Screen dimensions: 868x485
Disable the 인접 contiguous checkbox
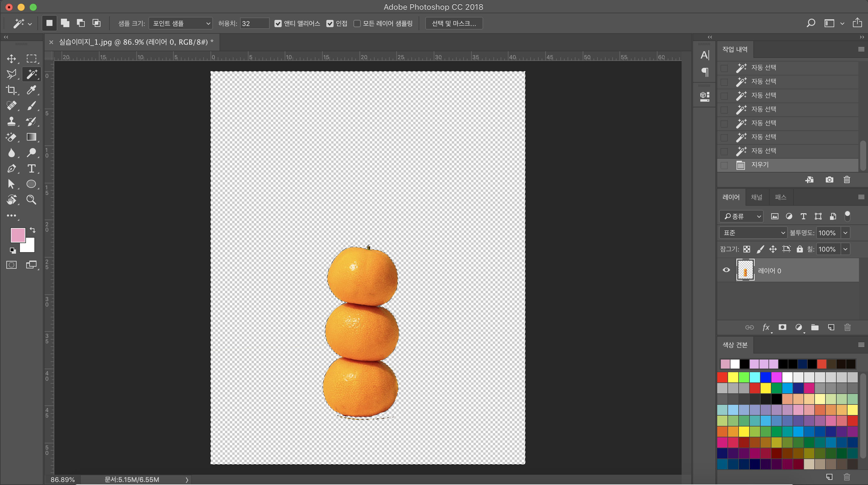tap(330, 24)
